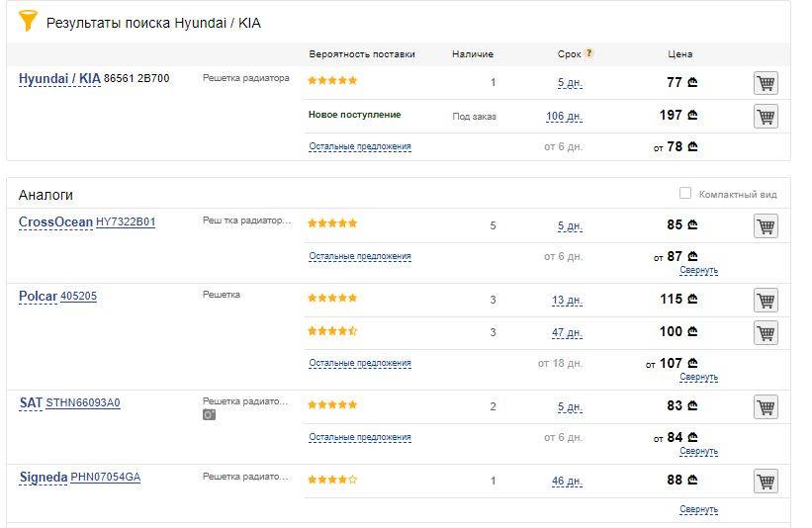
Task: Open the Signeda brand link
Action: click(44, 478)
